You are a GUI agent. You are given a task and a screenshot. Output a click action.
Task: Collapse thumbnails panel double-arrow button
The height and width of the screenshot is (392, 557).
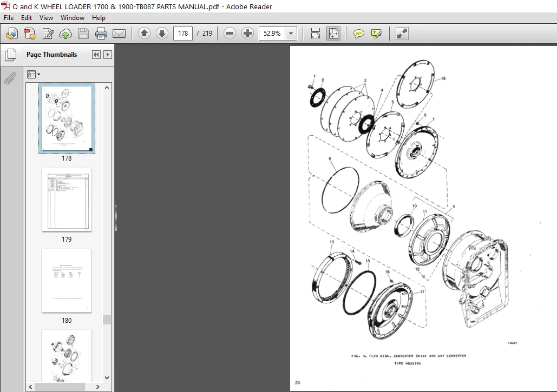[96, 55]
